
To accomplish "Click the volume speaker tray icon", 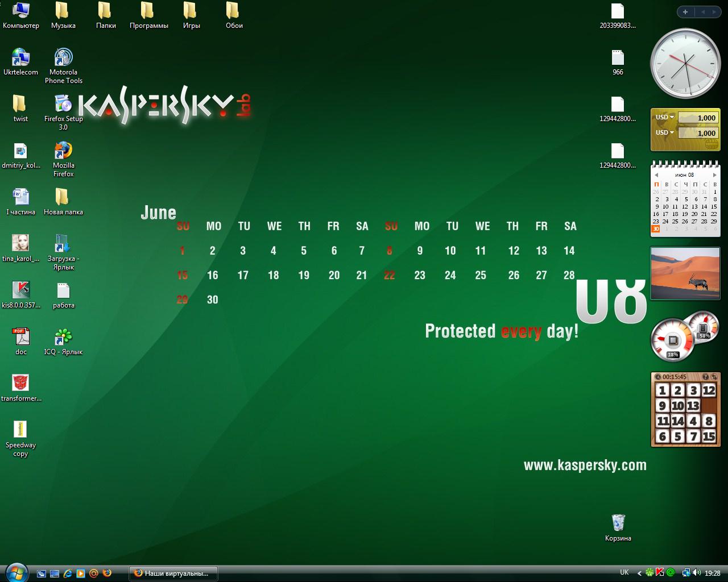I will pos(697,573).
